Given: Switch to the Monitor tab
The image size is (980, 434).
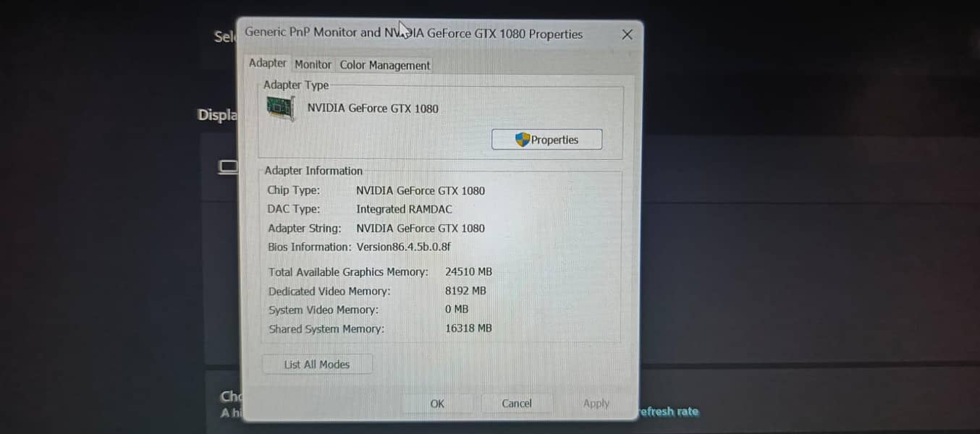Looking at the screenshot, I should click(x=313, y=64).
